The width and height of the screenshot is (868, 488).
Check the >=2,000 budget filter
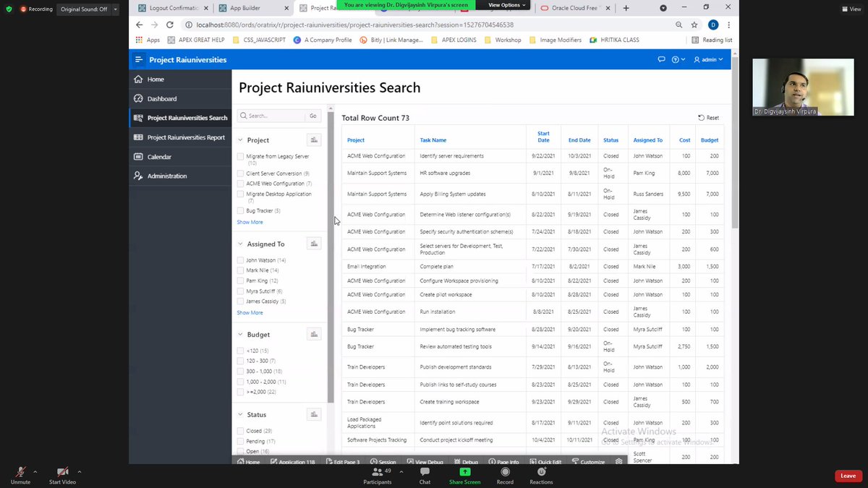click(240, 391)
